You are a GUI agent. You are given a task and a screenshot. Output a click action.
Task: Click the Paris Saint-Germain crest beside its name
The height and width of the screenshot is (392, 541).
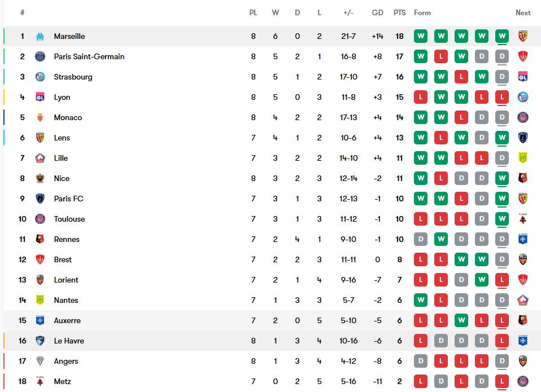tap(40, 56)
